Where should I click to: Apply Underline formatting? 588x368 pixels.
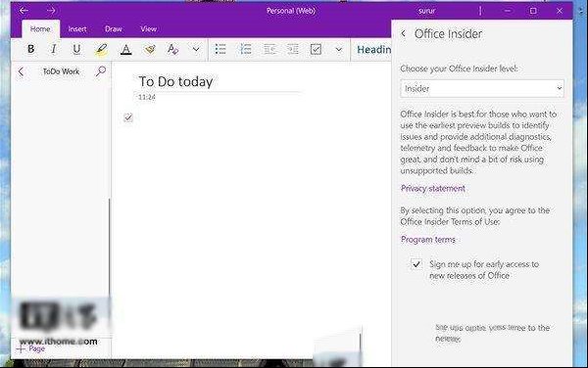[x=76, y=49]
